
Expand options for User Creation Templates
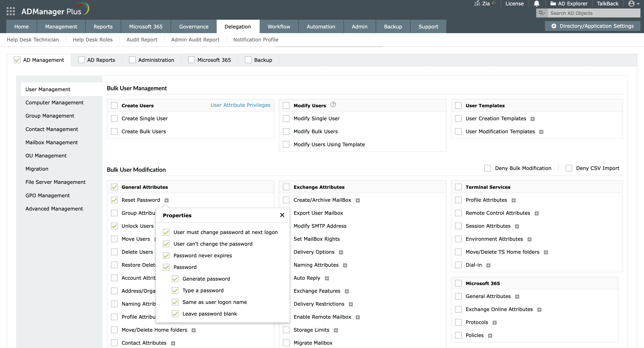pyautogui.click(x=533, y=118)
